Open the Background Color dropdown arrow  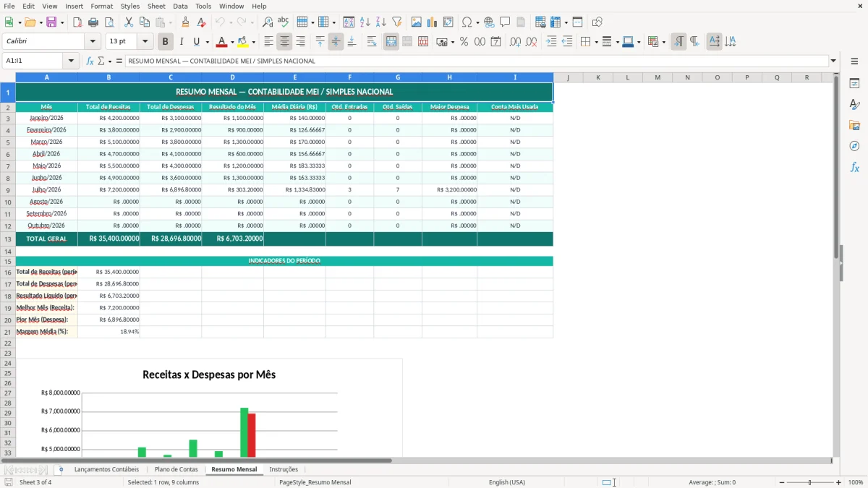point(253,42)
